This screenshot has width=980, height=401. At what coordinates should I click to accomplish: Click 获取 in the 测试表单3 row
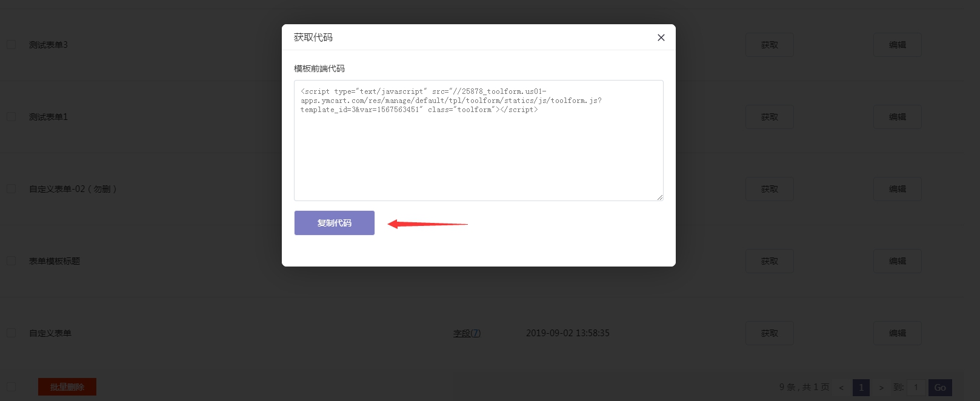pyautogui.click(x=769, y=45)
